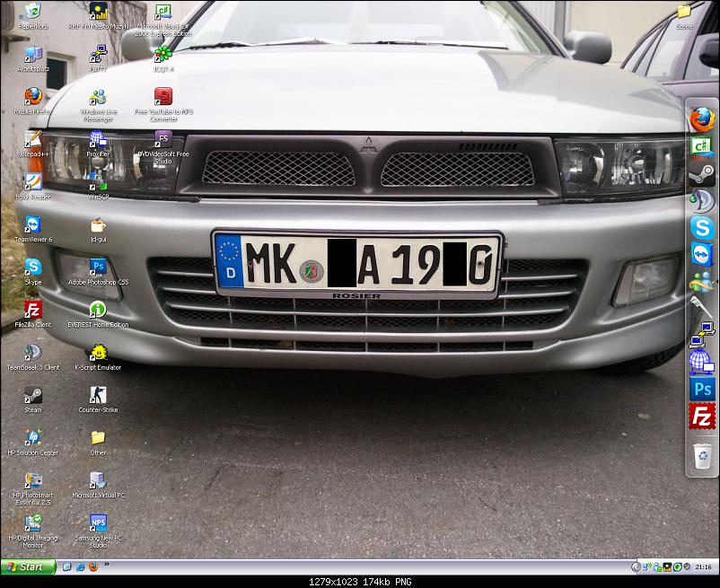This screenshot has width=720, height=588.
Task: Click the Windows Start button
Action: point(27,566)
